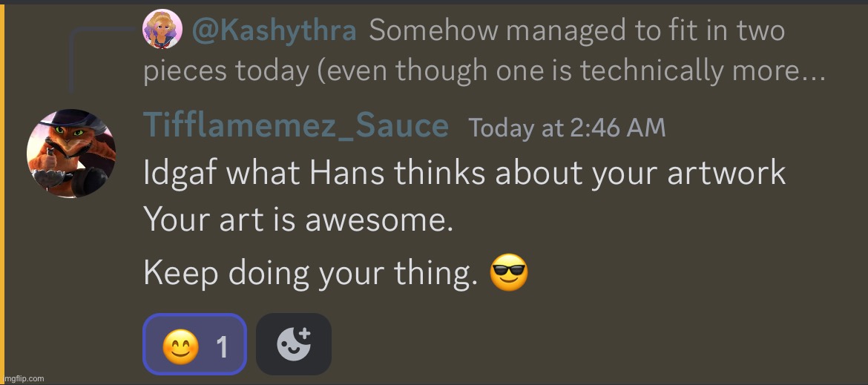The height and width of the screenshot is (385, 868).
Task: Click the "Idgaf what Hans thinks" message line
Action: tap(464, 174)
